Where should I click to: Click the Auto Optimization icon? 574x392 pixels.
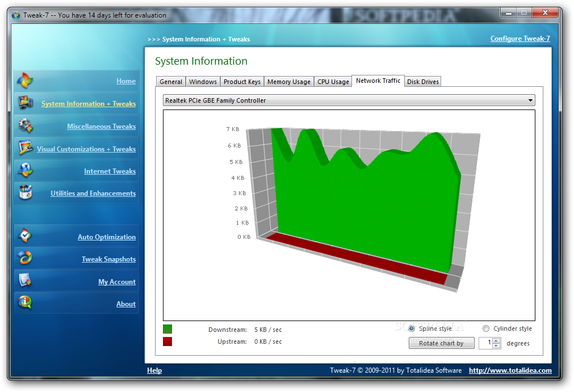click(x=25, y=236)
